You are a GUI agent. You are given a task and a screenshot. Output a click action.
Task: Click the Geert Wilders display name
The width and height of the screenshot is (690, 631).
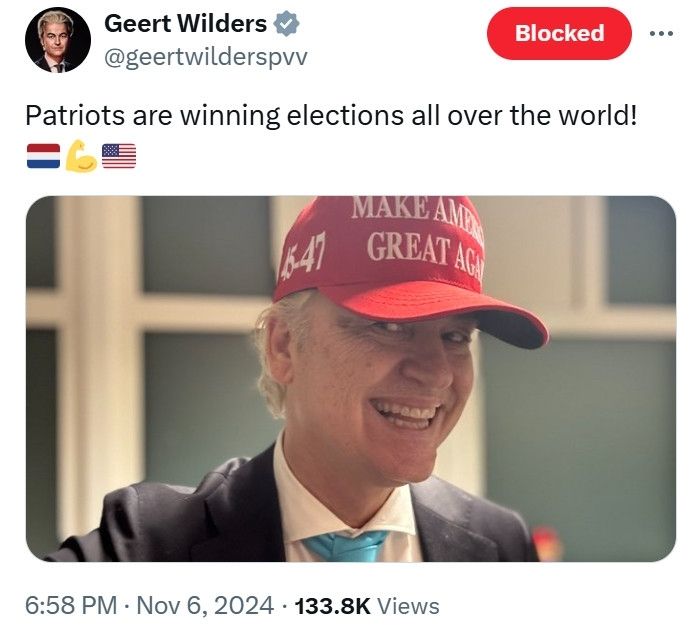(x=185, y=23)
